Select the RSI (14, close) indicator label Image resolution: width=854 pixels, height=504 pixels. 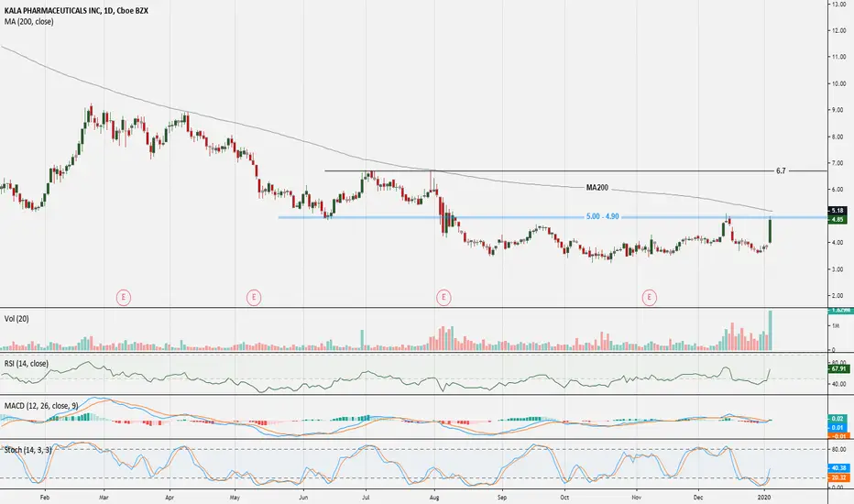point(27,364)
